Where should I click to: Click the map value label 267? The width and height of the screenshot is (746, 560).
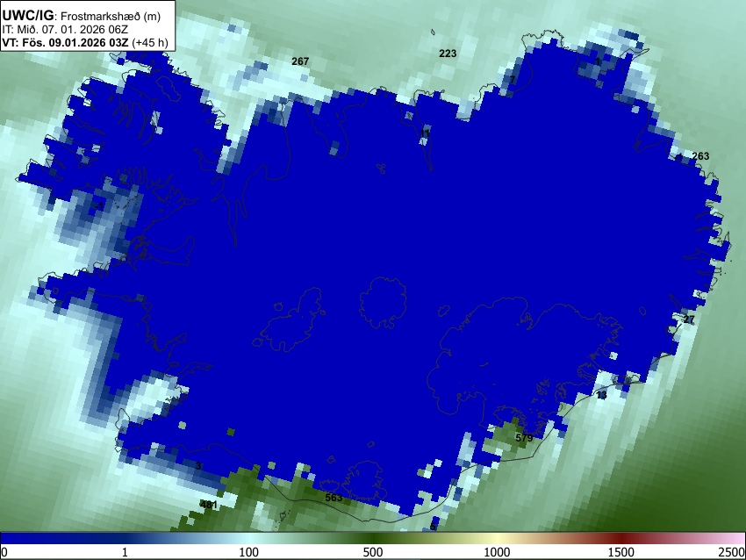pos(300,61)
